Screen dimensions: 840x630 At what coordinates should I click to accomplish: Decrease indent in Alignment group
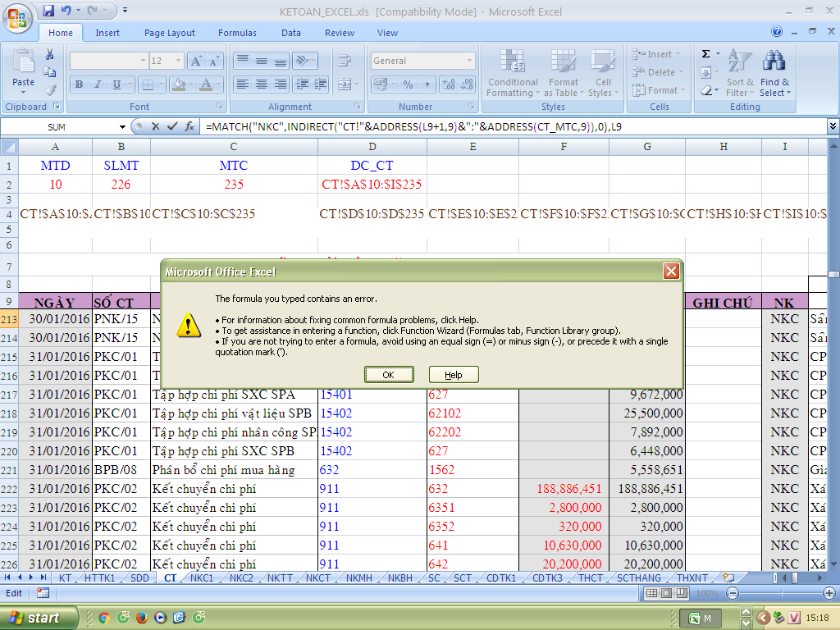(302, 84)
